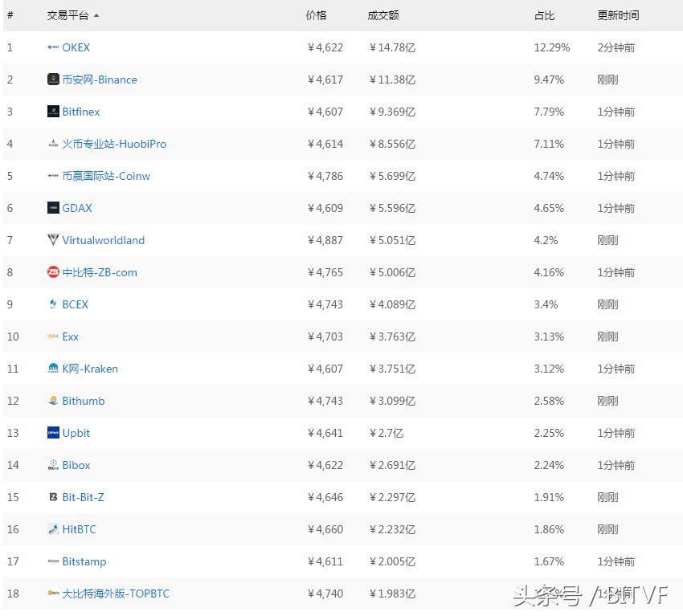Click Bitfinex volume ¥9.369亿
683x616 pixels.
tap(392, 112)
